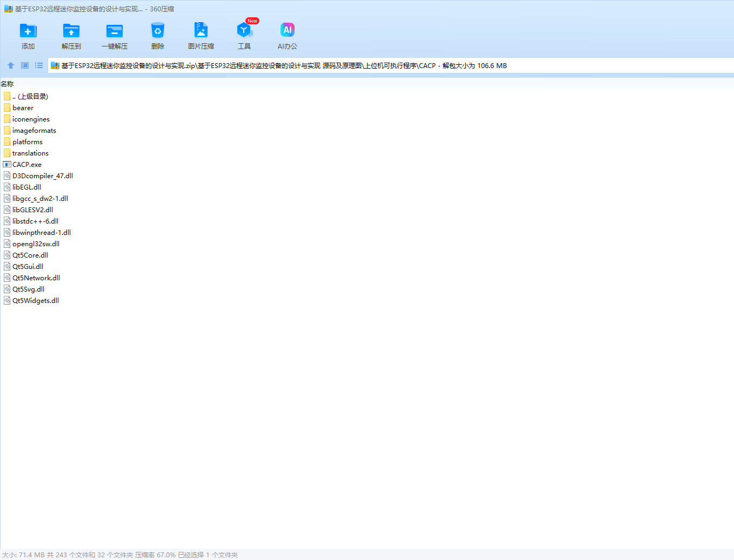Select the Qt5Widgets.dll file

[31, 301]
